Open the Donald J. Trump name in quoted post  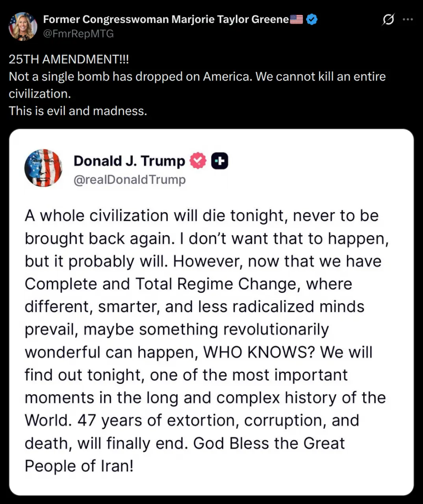click(129, 161)
